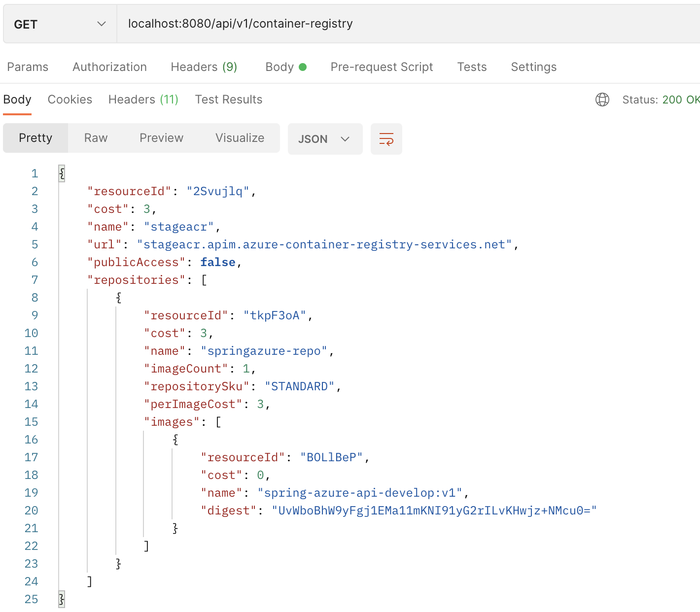The height and width of the screenshot is (612, 700).
Task: Open the request Settings tab
Action: [533, 67]
